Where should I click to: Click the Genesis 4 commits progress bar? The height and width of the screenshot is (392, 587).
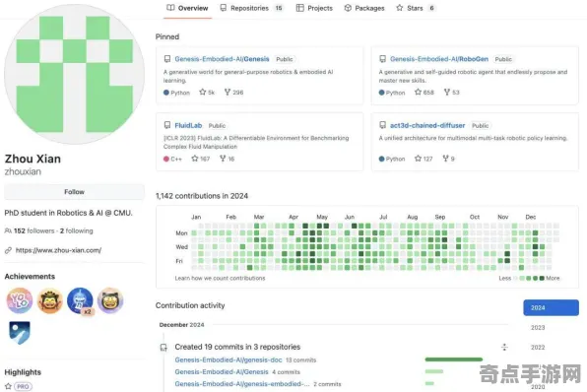(x=434, y=371)
